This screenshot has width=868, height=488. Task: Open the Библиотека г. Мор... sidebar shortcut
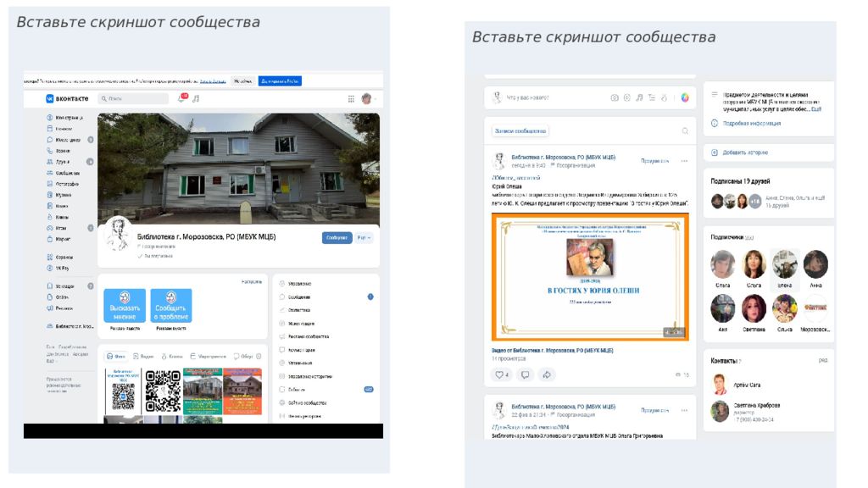coord(70,326)
